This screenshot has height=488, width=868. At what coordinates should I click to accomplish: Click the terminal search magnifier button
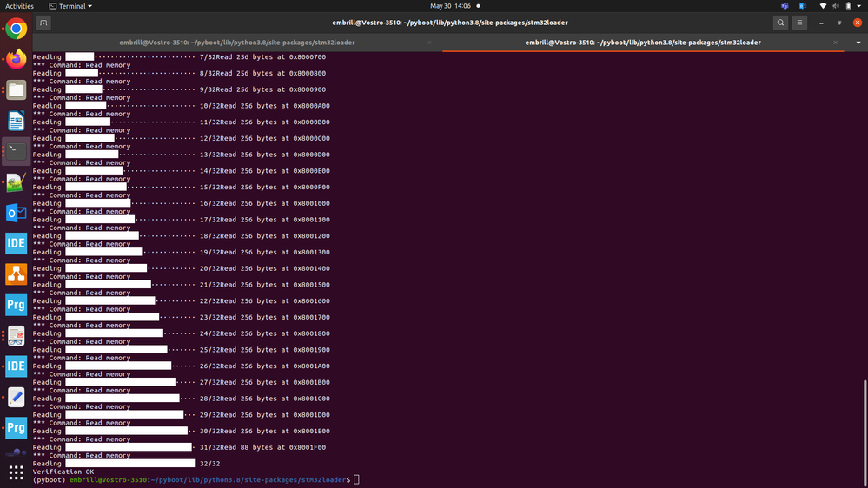[x=780, y=23]
